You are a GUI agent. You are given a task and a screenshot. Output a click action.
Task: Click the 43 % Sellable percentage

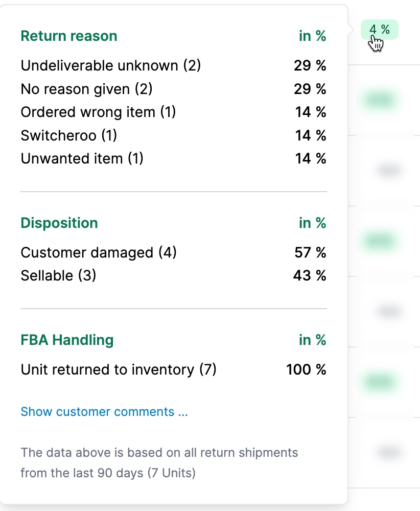tap(310, 276)
